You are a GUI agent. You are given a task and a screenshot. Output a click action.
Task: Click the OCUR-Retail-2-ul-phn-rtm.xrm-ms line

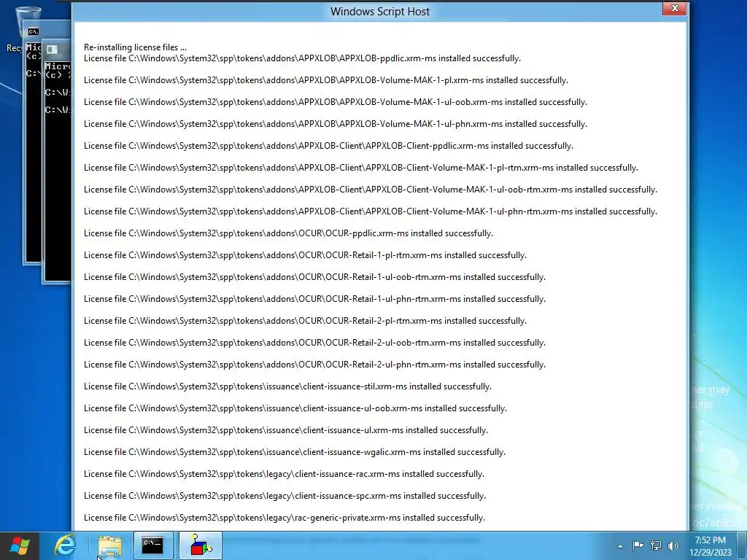pyautogui.click(x=314, y=365)
